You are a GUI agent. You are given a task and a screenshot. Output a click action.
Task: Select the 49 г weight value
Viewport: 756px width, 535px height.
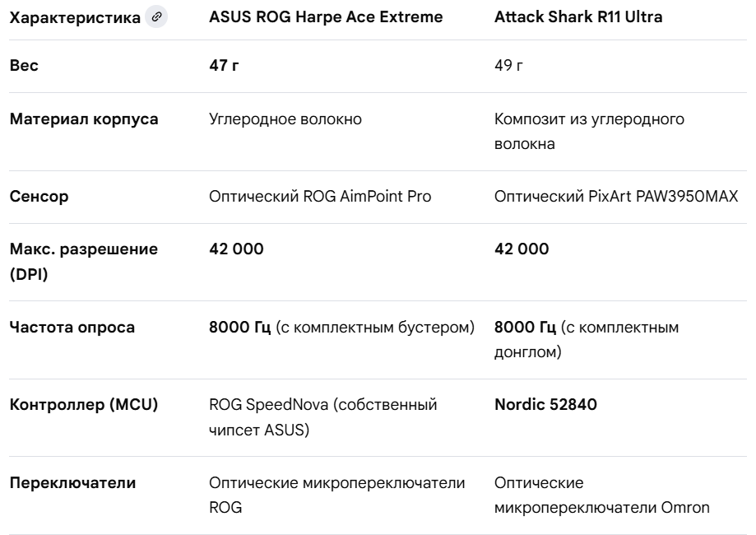tap(508, 65)
